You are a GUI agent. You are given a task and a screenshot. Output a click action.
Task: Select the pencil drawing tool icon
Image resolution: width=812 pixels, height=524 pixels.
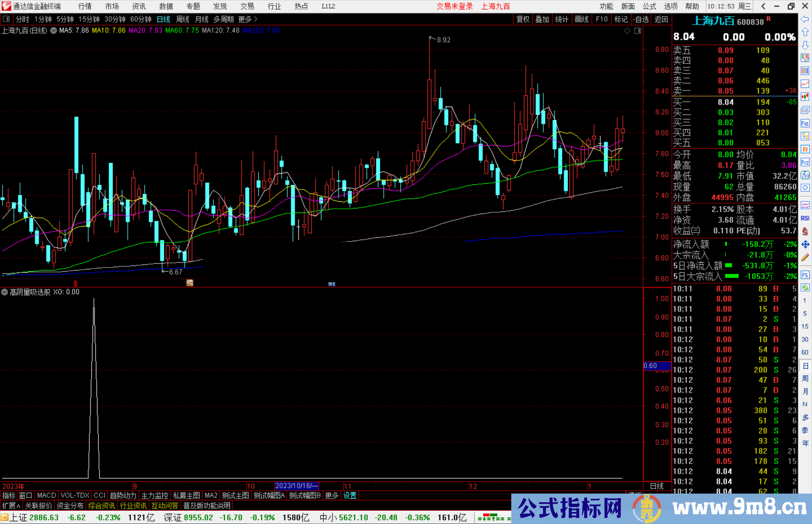coord(805,258)
